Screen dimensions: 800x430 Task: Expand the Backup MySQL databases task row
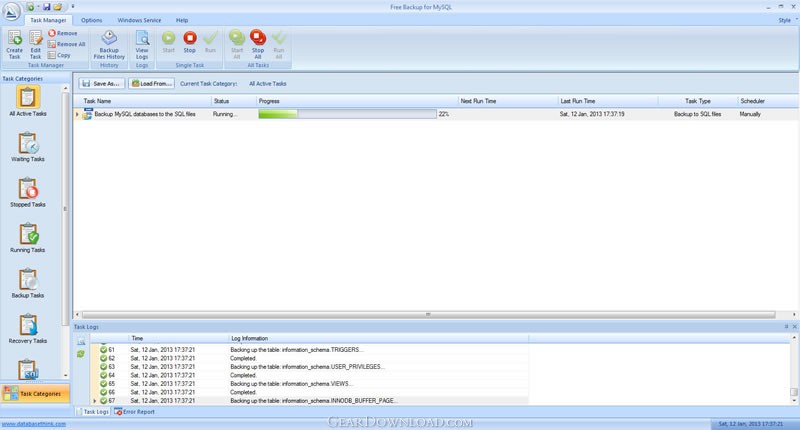[x=77, y=115]
